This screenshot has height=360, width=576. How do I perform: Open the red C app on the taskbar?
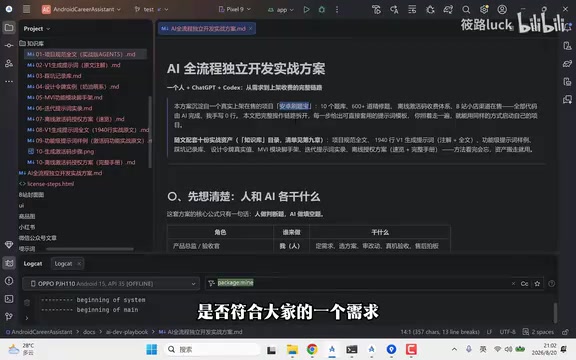(411, 349)
